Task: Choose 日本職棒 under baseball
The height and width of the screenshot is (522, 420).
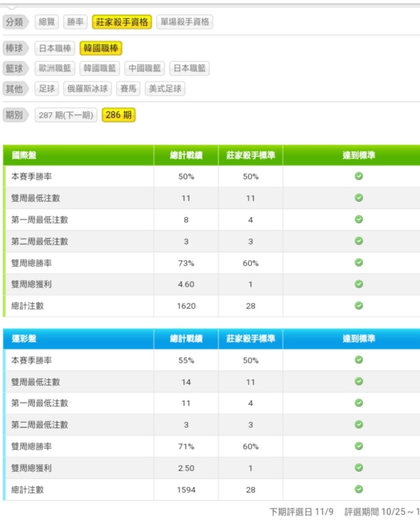Action: coord(55,48)
